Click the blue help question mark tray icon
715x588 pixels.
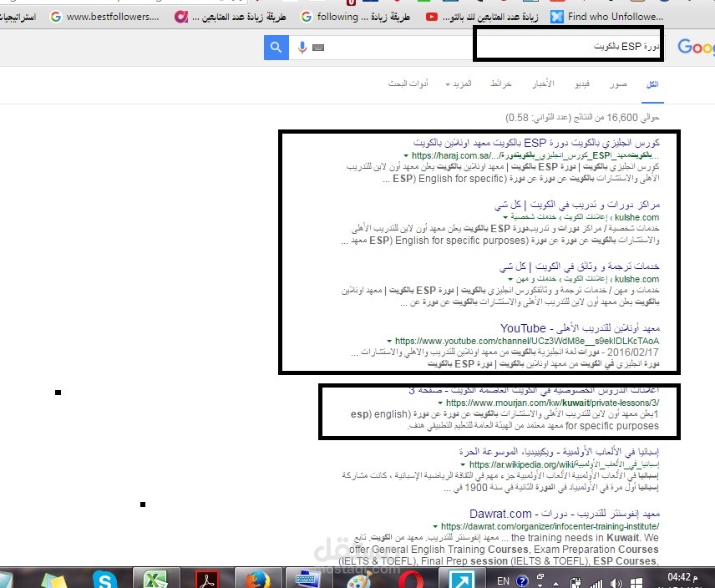click(x=522, y=581)
